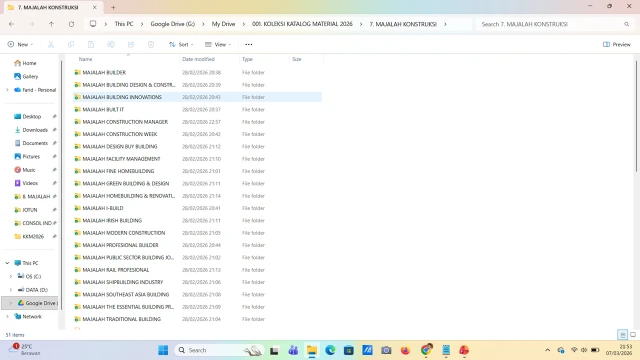This screenshot has height=360, width=640.
Task: Click the Paste clipboard icon
Action: [x=91, y=44]
